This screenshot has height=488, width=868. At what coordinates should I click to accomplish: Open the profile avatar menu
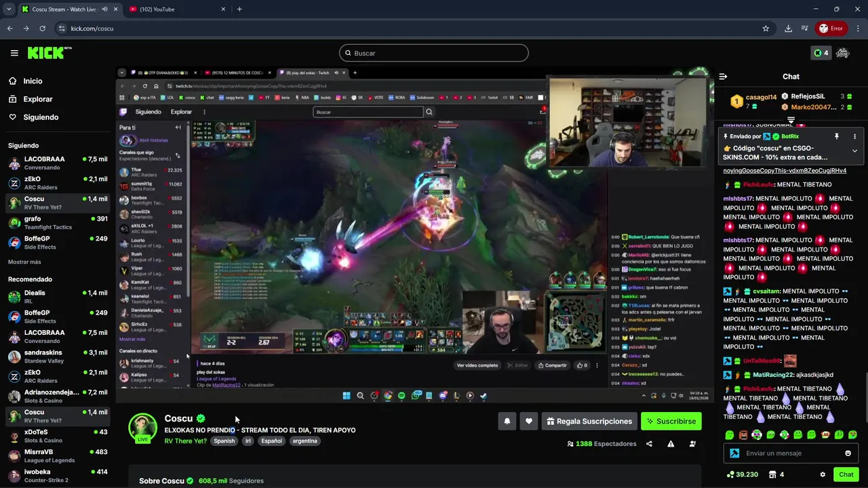coord(843,53)
